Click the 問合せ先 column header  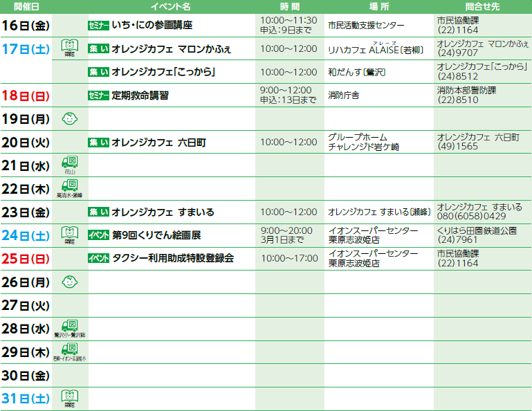click(x=482, y=6)
